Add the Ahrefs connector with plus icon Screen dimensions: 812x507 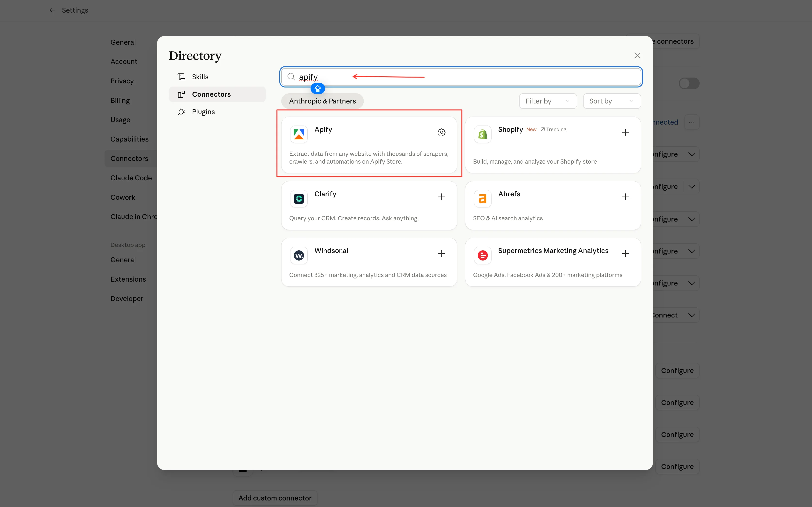click(625, 197)
